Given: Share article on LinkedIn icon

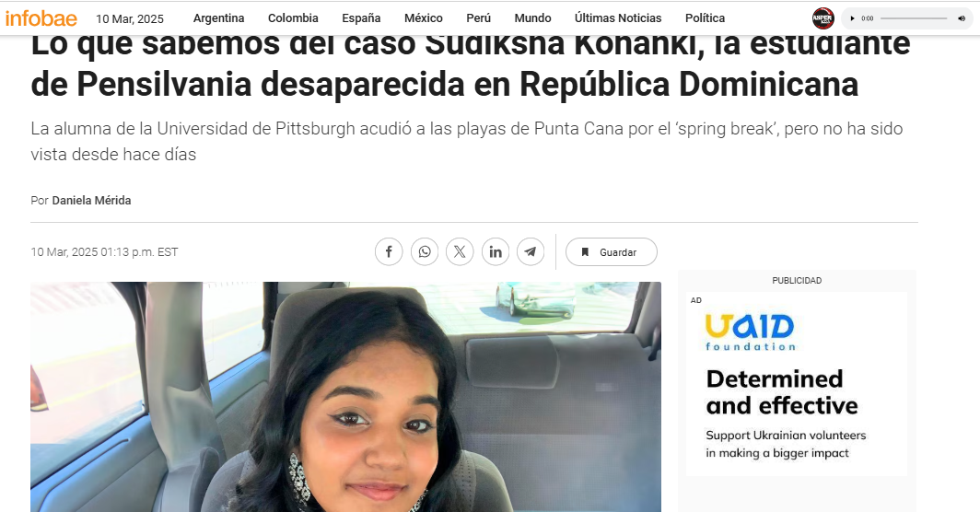Looking at the screenshot, I should pos(496,252).
